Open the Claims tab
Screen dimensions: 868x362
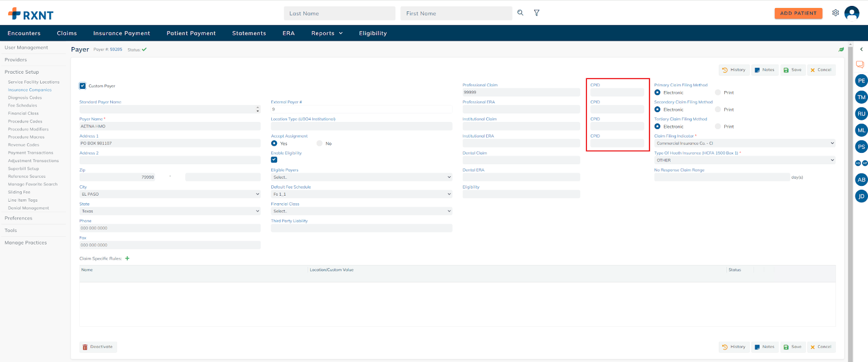67,33
